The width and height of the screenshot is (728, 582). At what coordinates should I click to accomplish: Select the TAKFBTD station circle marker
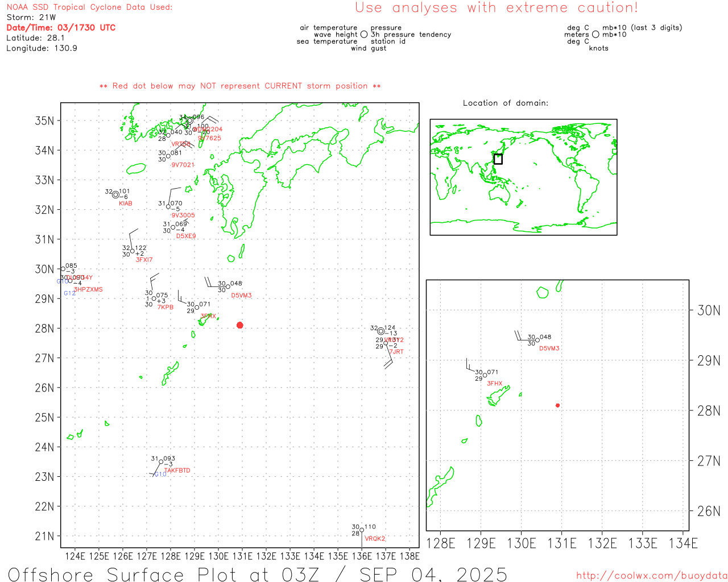pyautogui.click(x=161, y=462)
